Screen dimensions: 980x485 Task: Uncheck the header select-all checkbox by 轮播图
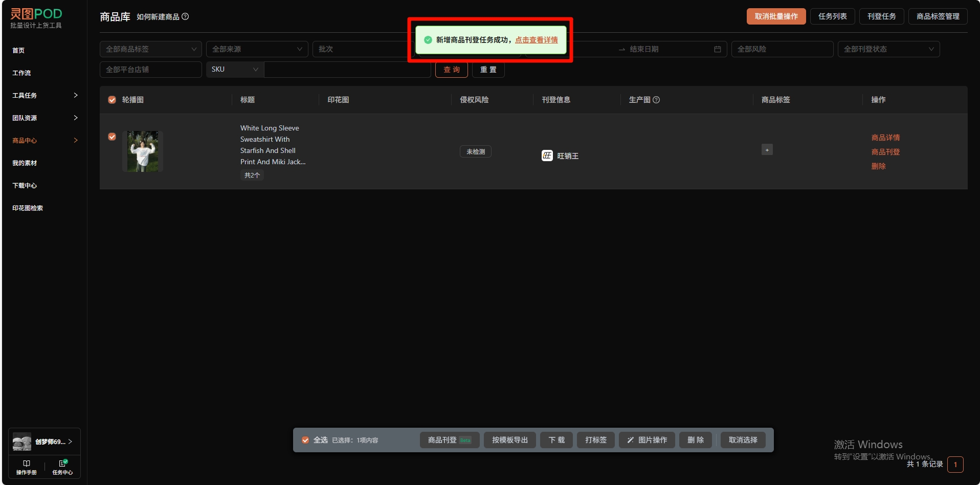112,100
